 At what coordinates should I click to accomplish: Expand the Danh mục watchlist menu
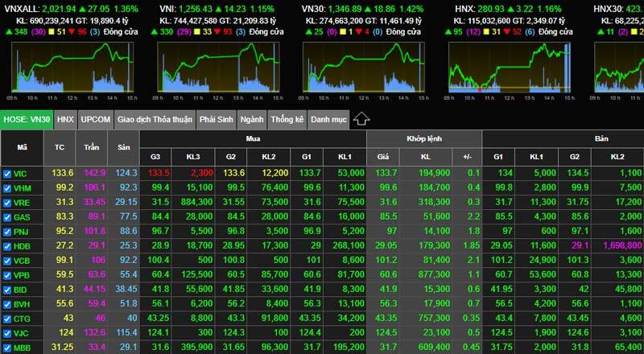pyautogui.click(x=328, y=119)
